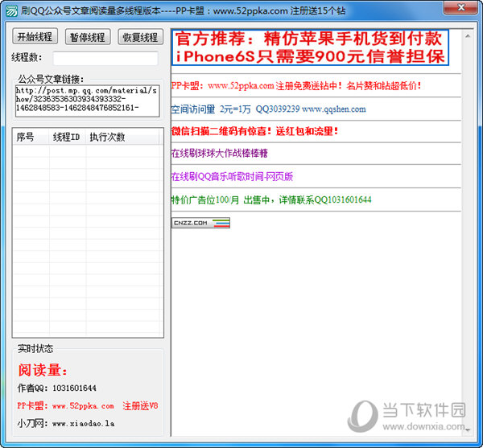Close the window with X button
The image size is (483, 448).
pyautogui.click(x=460, y=7)
